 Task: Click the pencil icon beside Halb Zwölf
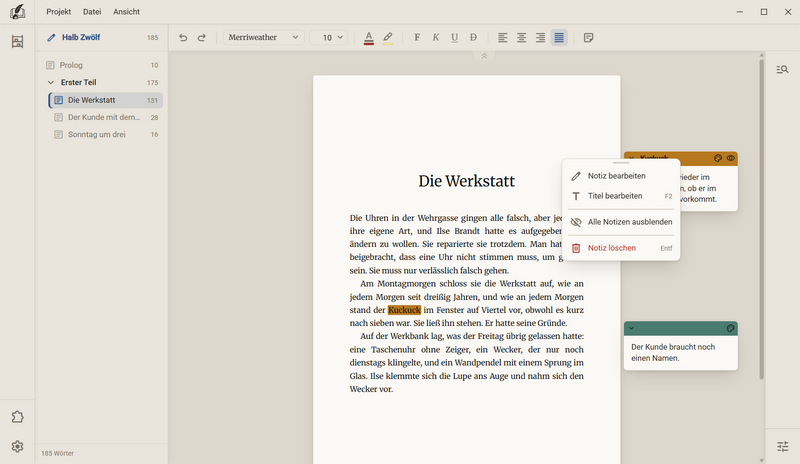[x=51, y=37]
